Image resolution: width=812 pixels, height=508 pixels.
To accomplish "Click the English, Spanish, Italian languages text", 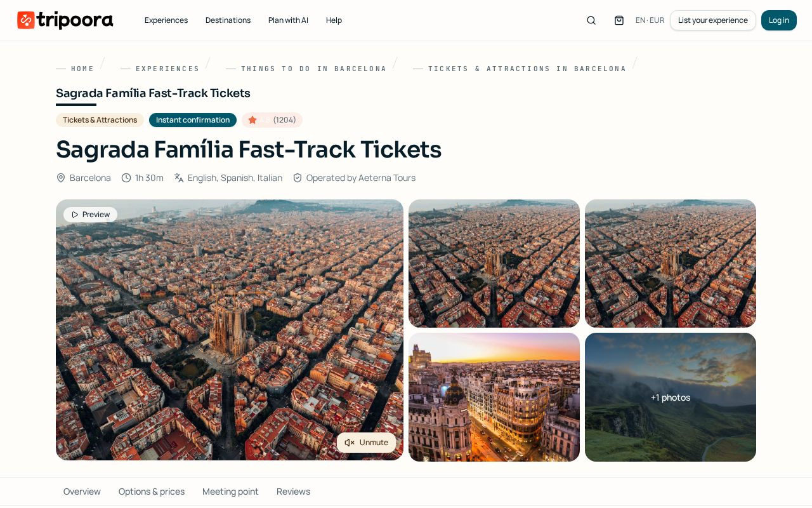I will pyautogui.click(x=235, y=178).
